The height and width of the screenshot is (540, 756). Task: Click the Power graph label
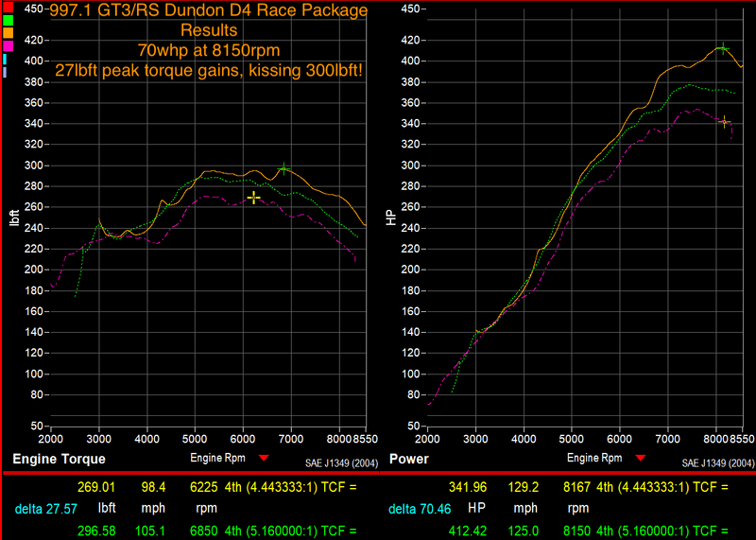click(409, 459)
